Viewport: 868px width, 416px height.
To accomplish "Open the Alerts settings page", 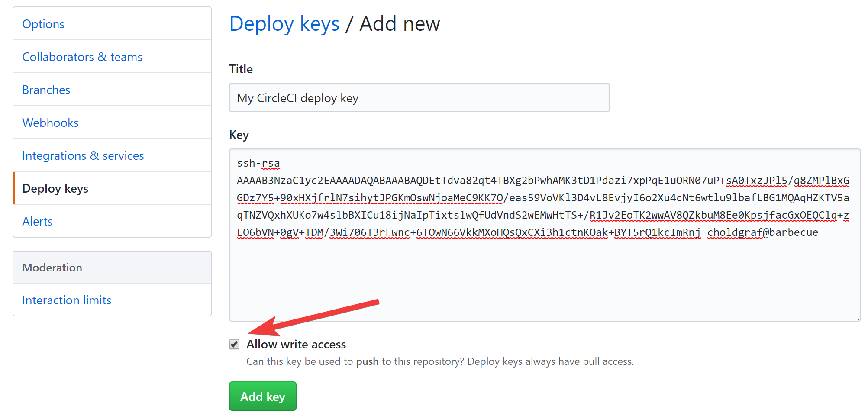I will [38, 222].
